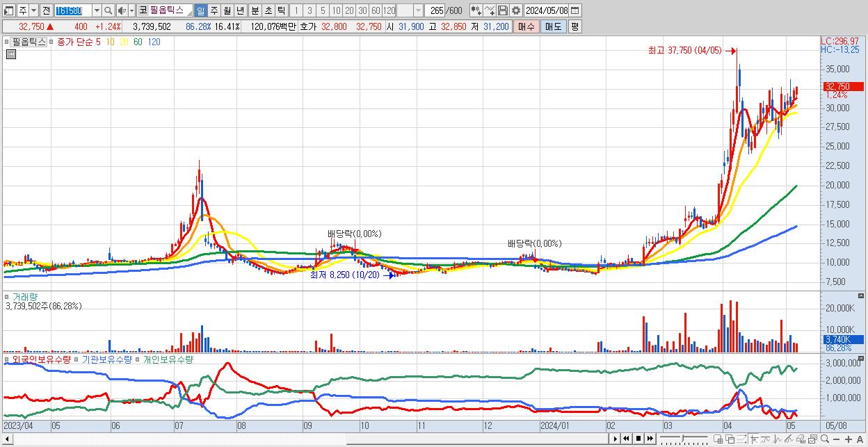Adjust the chart zoom slider handle
The image size is (868, 447).
[x=682, y=438]
